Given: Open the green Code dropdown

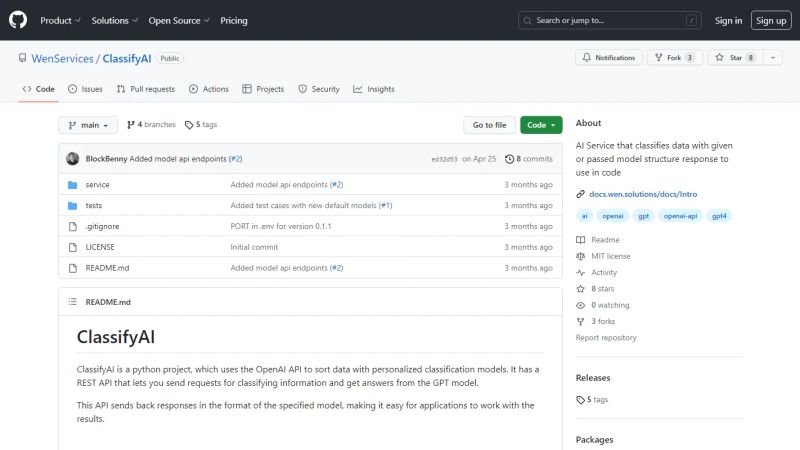Looking at the screenshot, I should 541,125.
